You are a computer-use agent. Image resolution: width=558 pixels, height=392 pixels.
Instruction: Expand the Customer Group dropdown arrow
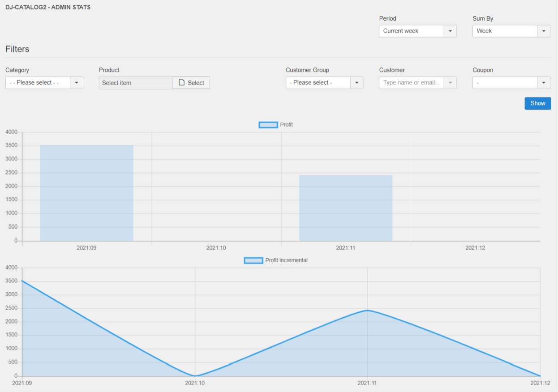point(357,83)
